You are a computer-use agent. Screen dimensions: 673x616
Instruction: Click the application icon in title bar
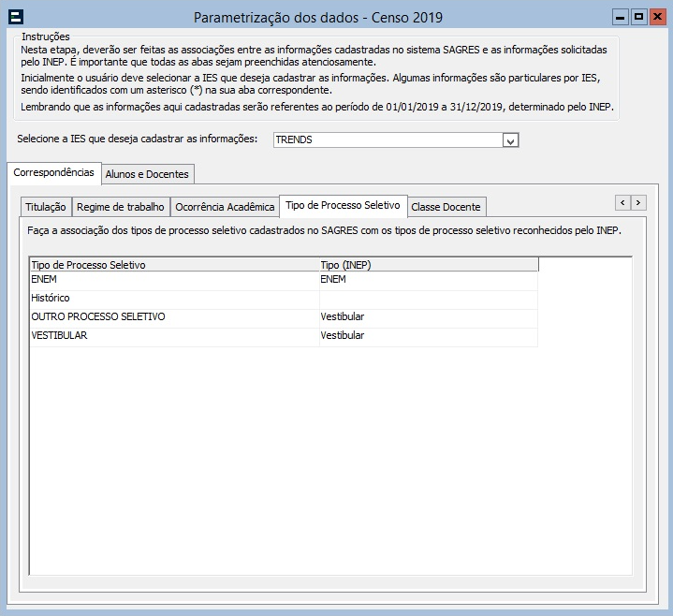pyautogui.click(x=16, y=17)
